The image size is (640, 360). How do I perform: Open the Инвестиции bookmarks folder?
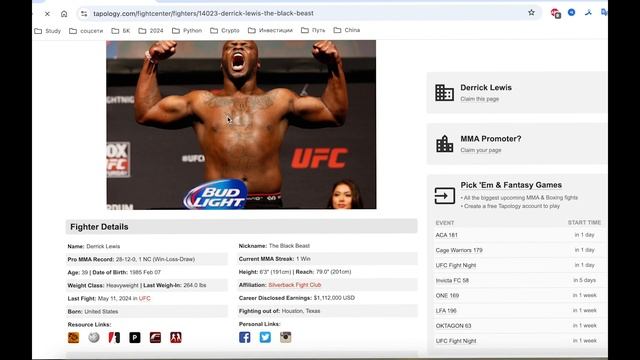(x=270, y=31)
